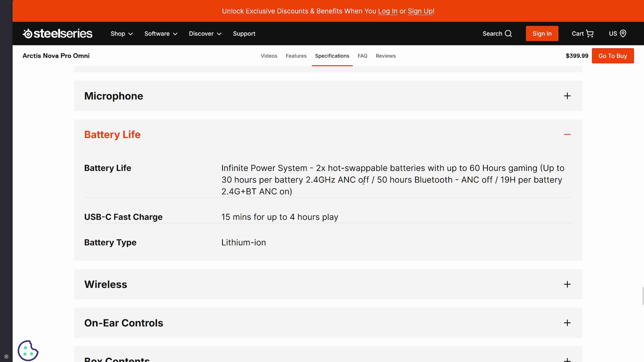Jump to the Videos tab
The height and width of the screenshot is (362, 644).
[269, 56]
